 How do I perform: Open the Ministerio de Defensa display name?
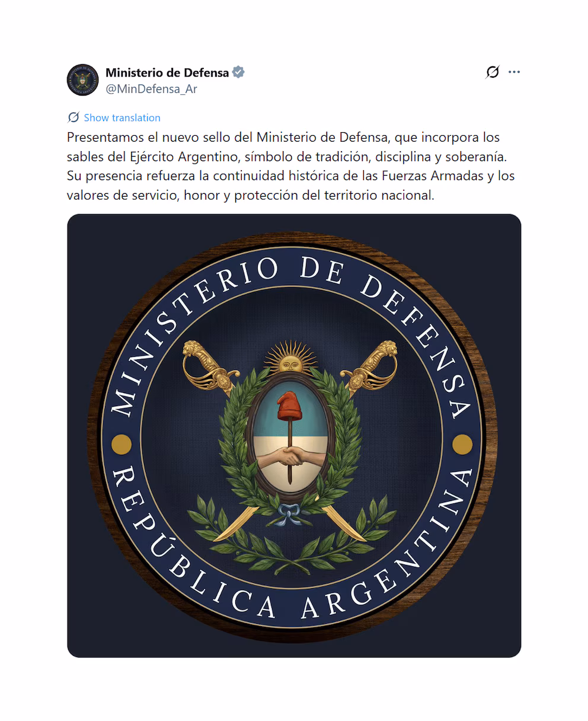[167, 72]
